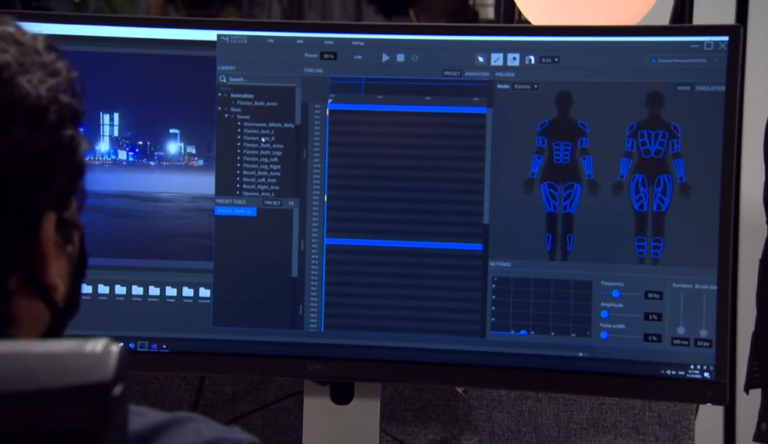Select the brush paint tool

(x=496, y=59)
